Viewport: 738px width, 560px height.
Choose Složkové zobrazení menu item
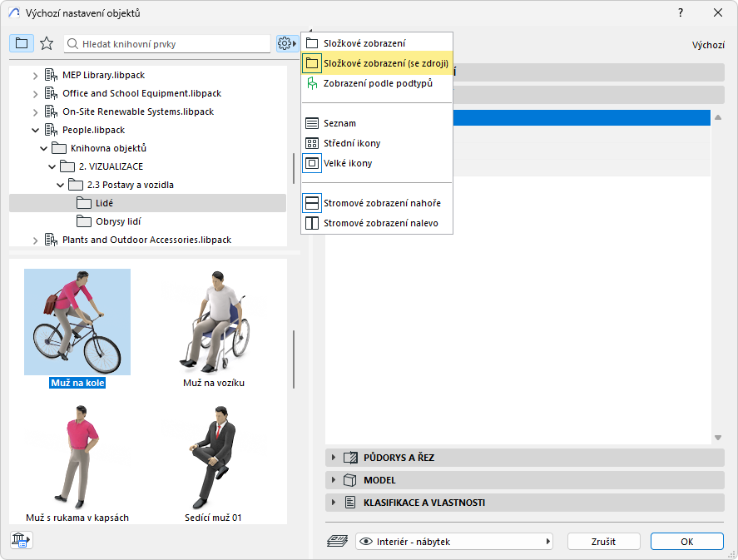[377, 43]
